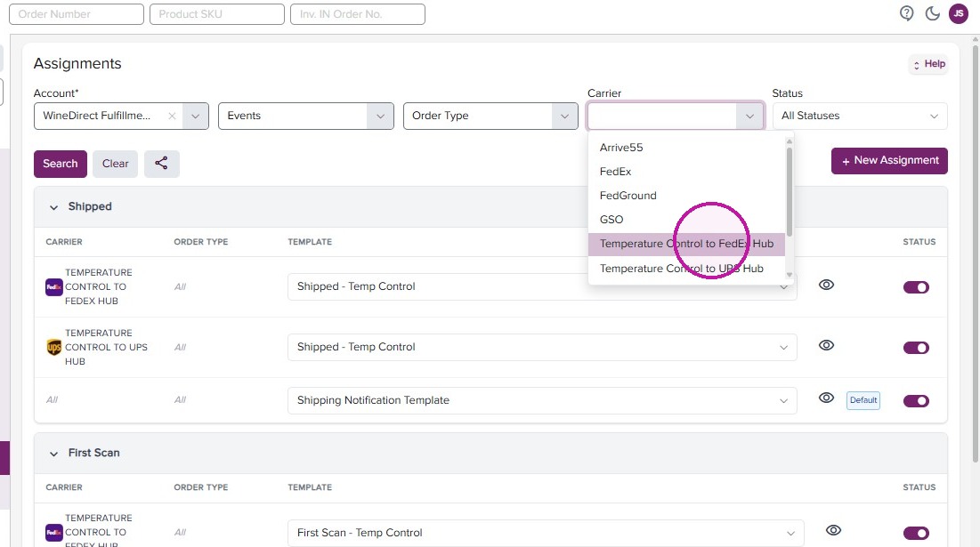The height and width of the screenshot is (547, 980).
Task: Click New Assignment button
Action: pos(889,160)
